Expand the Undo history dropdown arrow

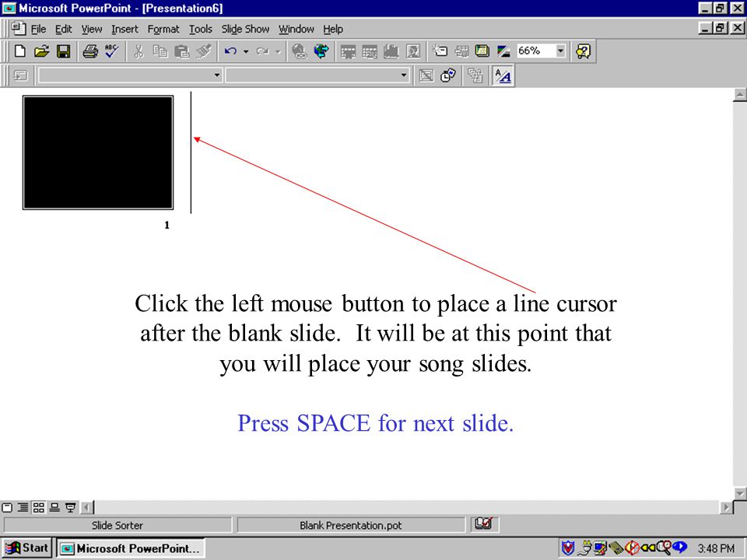click(246, 51)
